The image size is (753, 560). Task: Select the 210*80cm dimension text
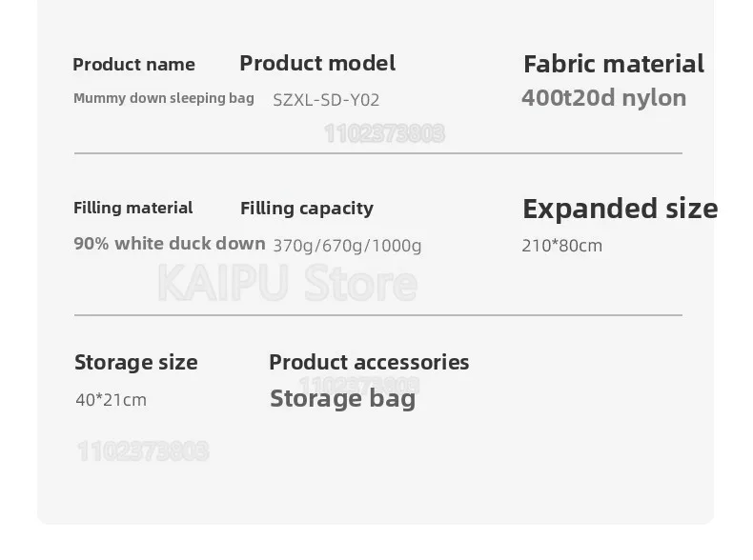561,246
